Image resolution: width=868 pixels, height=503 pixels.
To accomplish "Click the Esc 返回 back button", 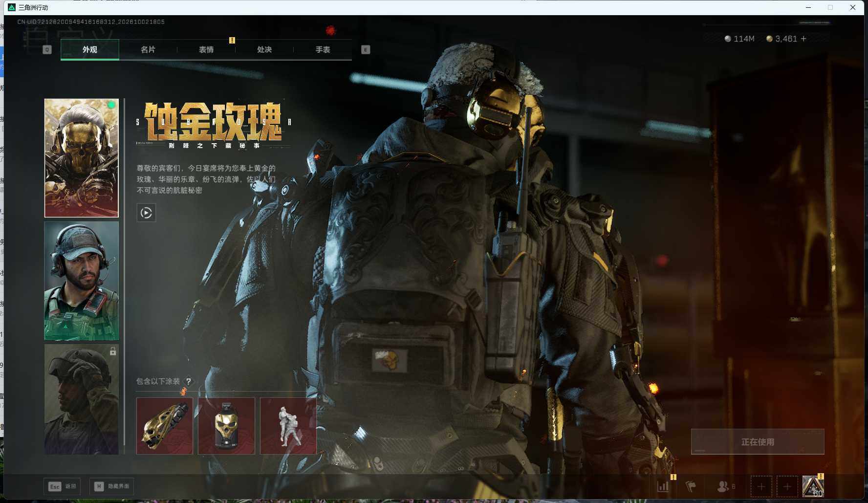I will point(62,486).
